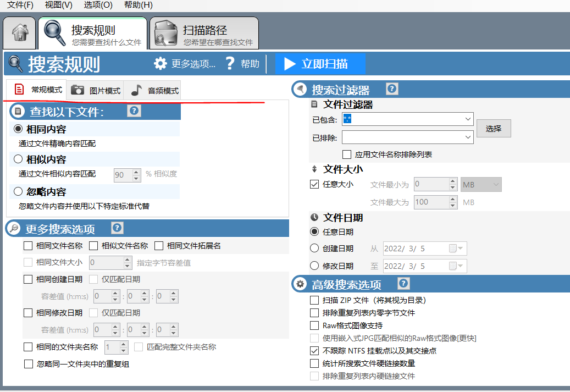This screenshot has height=392, width=570.
Task: Open the 查找以下文件 help question mark icon
Action: (134, 111)
